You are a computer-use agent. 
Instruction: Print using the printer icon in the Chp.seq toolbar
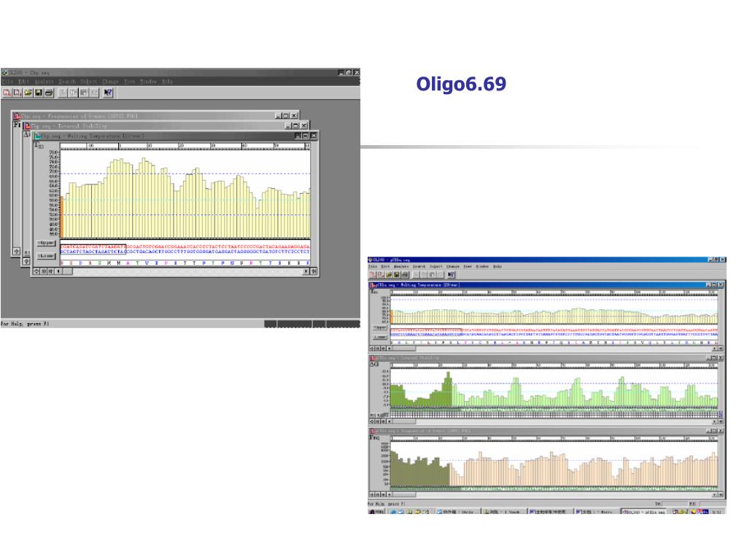pos(49,93)
